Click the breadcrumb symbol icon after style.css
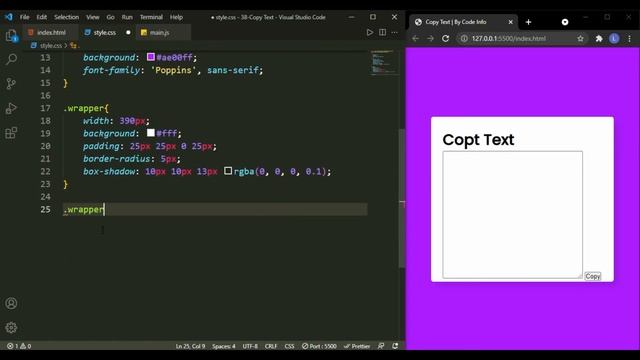The image size is (640, 360). [73, 46]
